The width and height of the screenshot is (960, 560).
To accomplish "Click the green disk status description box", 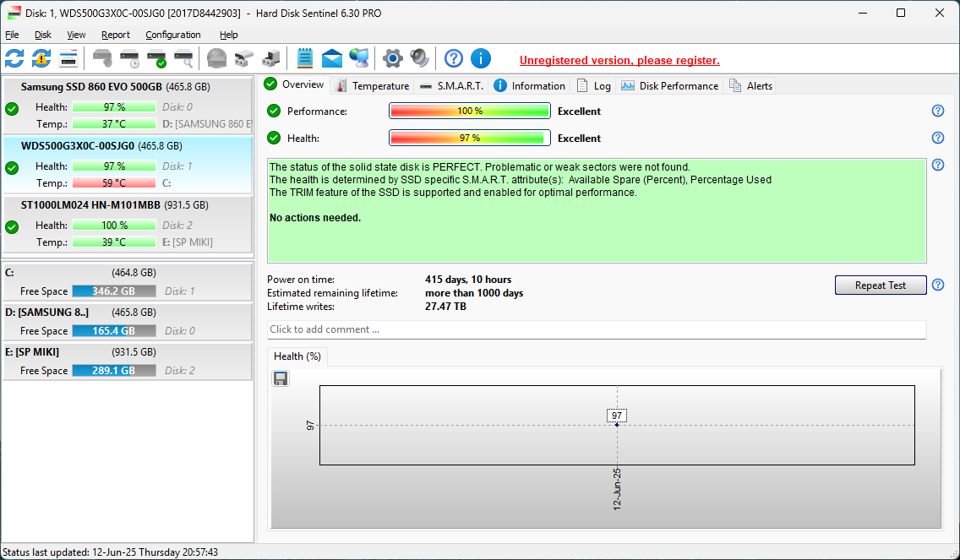I will pos(597,210).
